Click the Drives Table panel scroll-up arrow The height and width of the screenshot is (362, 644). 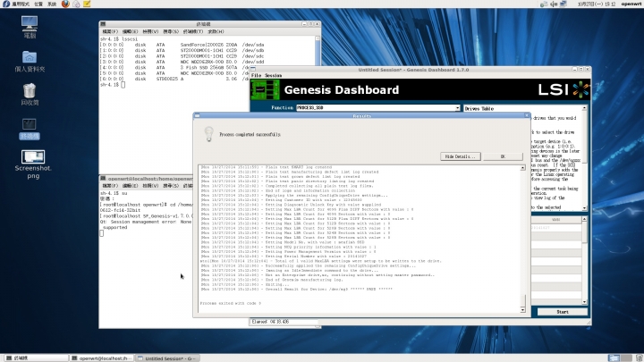click(584, 108)
